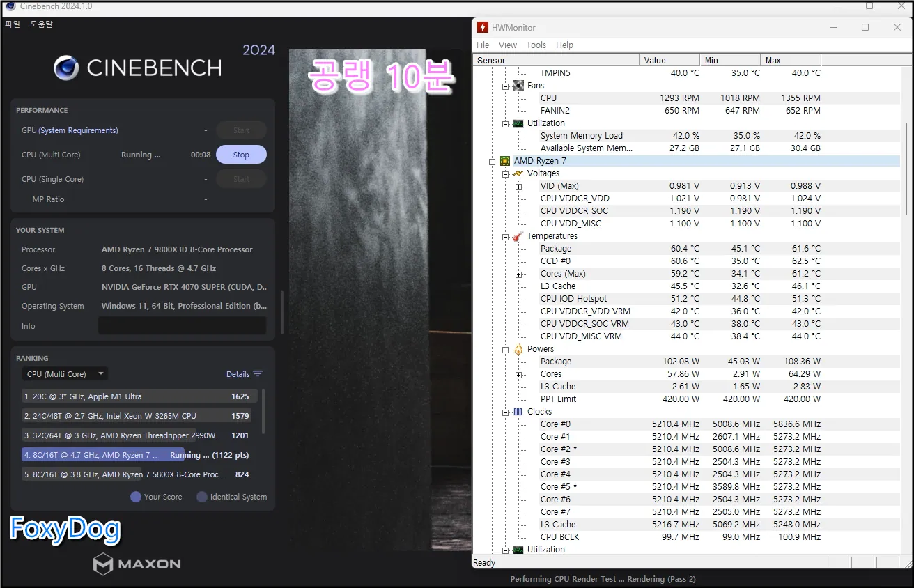Click the Fans category icon
The image size is (914, 588).
pos(518,86)
